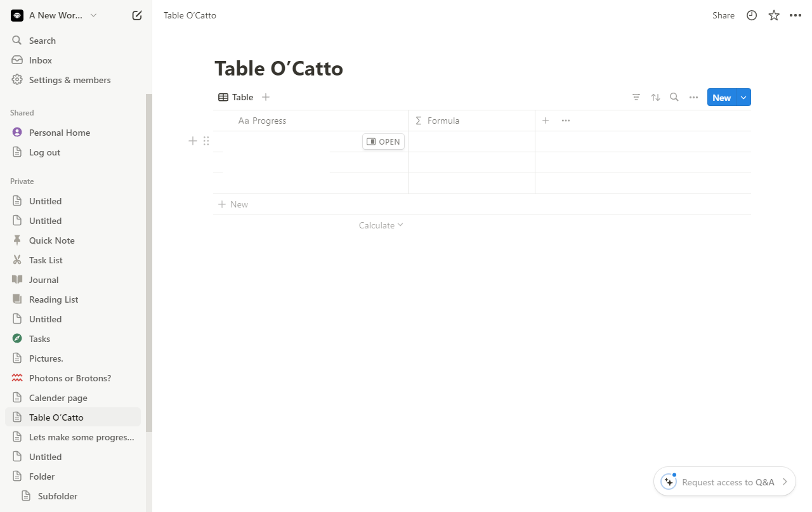812x512 pixels.
Task: Expand the New button dropdown arrow
Action: (743, 97)
